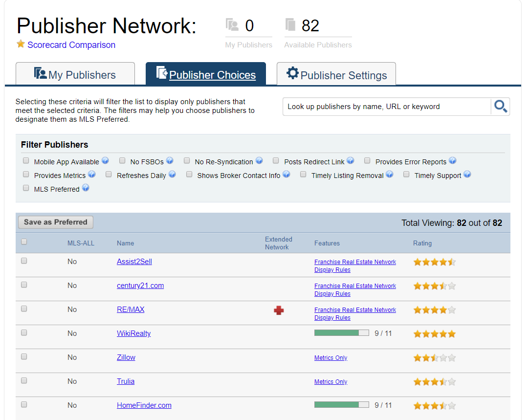Click the Zillow star rating
This screenshot has height=420, width=529.
[x=435, y=358]
